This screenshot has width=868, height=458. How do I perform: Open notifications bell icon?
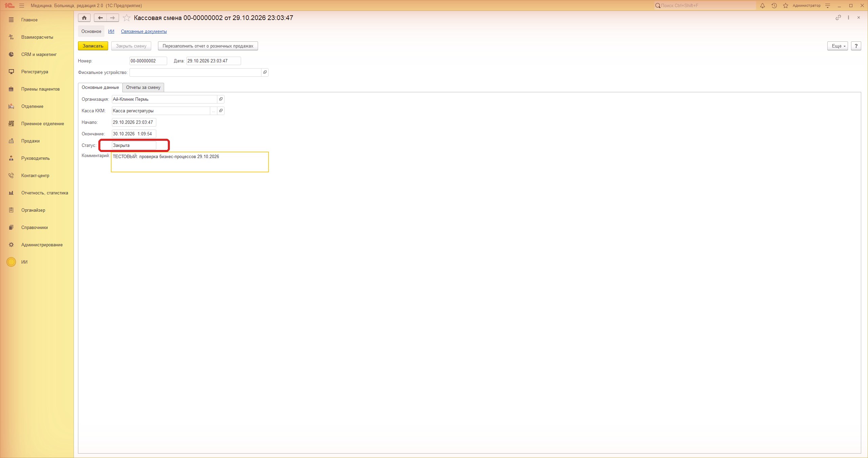(x=763, y=5)
